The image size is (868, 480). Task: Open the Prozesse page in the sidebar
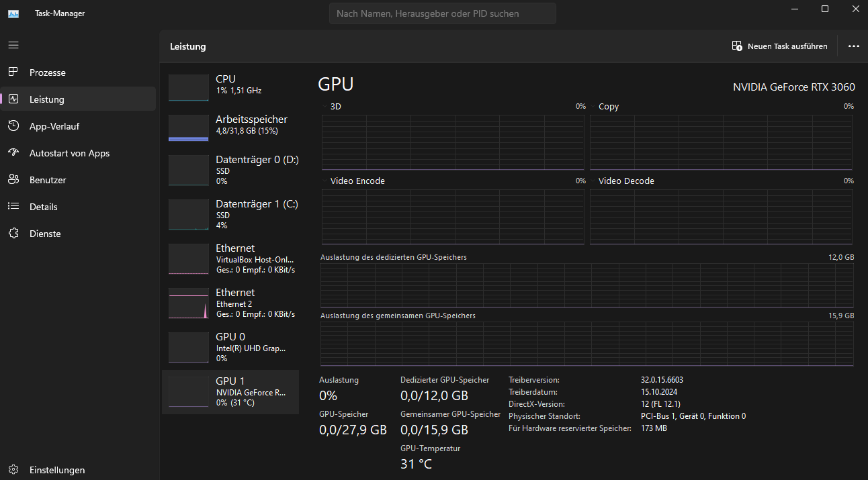pyautogui.click(x=47, y=72)
